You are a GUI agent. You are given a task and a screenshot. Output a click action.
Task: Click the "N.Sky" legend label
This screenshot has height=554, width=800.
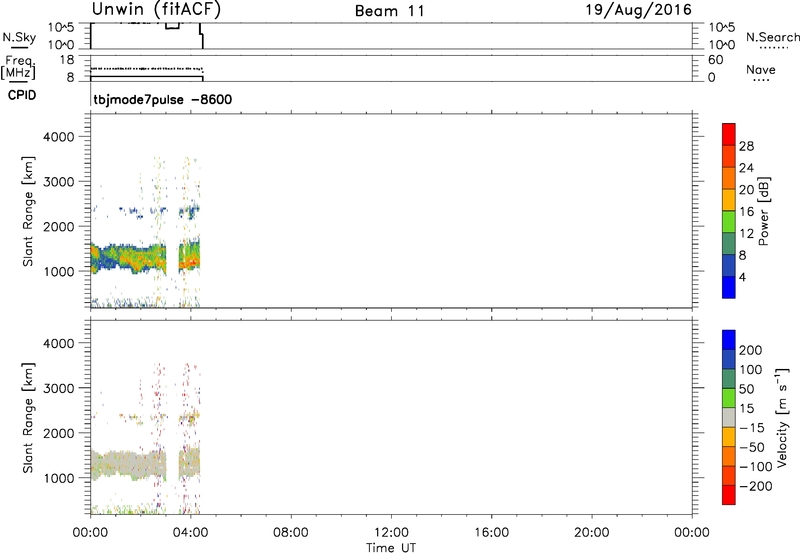(x=19, y=37)
